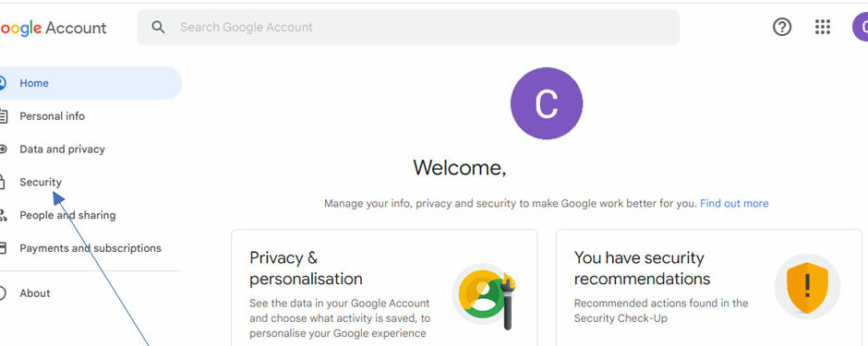The image size is (868, 346).
Task: Open People and sharing
Action: tap(67, 215)
